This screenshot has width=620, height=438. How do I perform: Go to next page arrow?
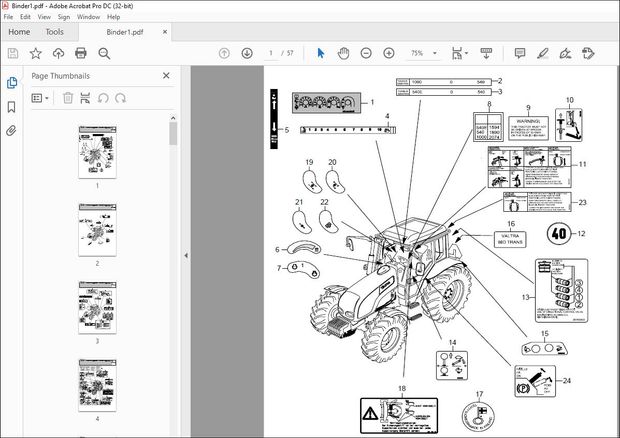tap(247, 53)
